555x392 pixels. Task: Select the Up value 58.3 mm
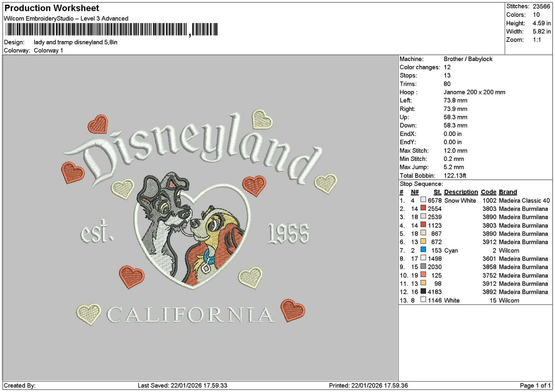click(x=456, y=117)
